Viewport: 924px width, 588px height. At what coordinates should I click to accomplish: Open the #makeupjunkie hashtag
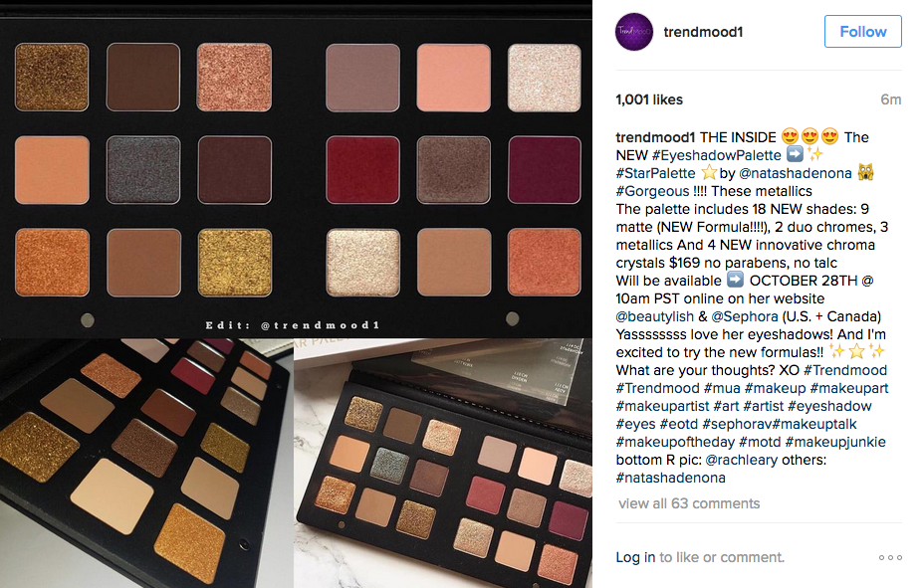pyautogui.click(x=835, y=442)
